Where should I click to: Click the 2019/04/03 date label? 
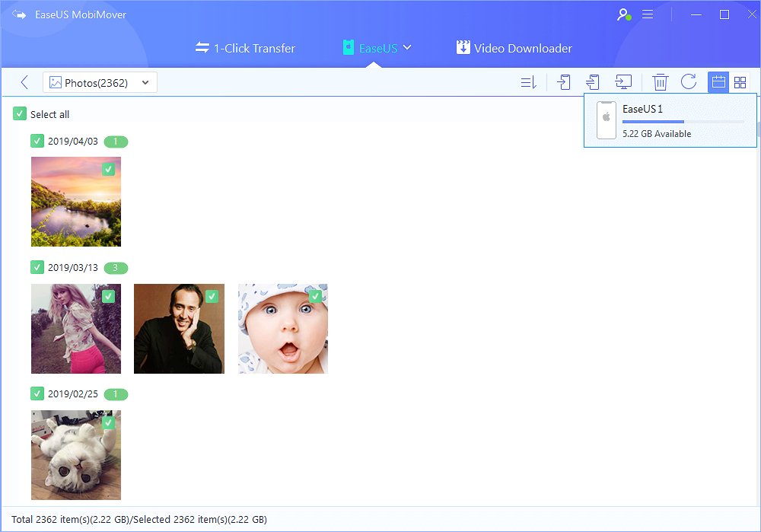click(x=73, y=142)
